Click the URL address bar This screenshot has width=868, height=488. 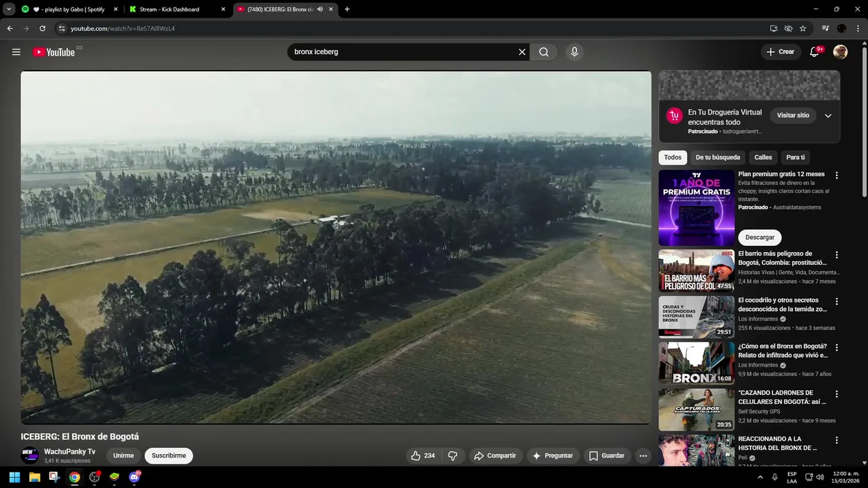[407, 28]
